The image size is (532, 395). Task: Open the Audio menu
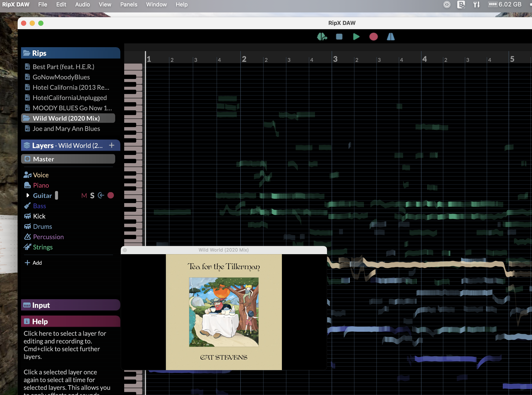coord(82,4)
